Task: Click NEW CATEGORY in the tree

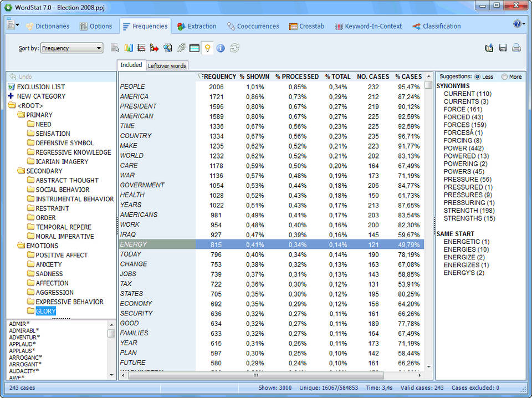Action: point(41,96)
